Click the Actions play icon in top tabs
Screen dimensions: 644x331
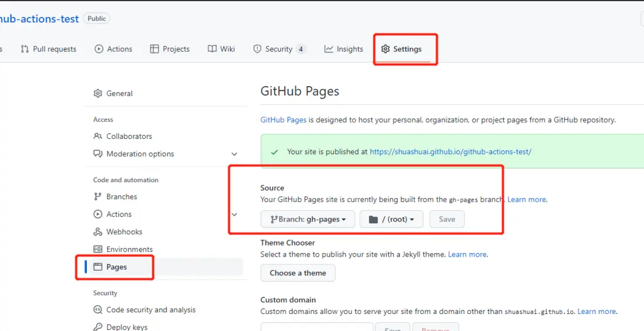pyautogui.click(x=99, y=49)
